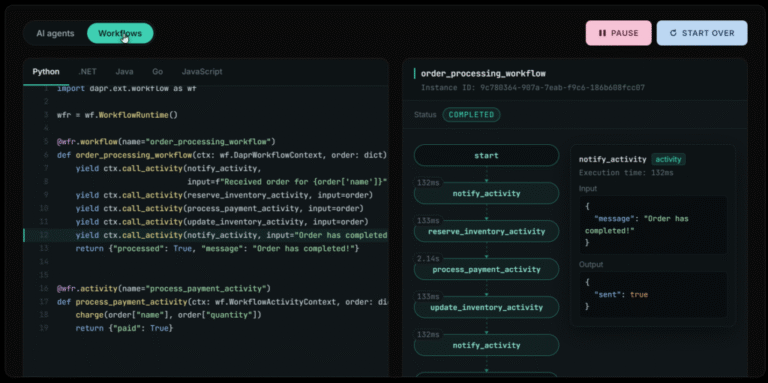
Task: Click return {"paid": True} on line 19
Action: [x=124, y=328]
